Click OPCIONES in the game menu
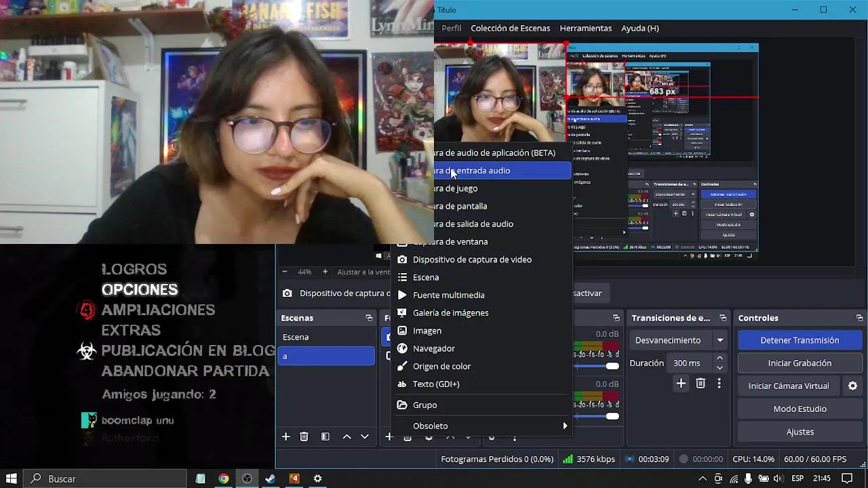This screenshot has width=868, height=488. point(140,289)
